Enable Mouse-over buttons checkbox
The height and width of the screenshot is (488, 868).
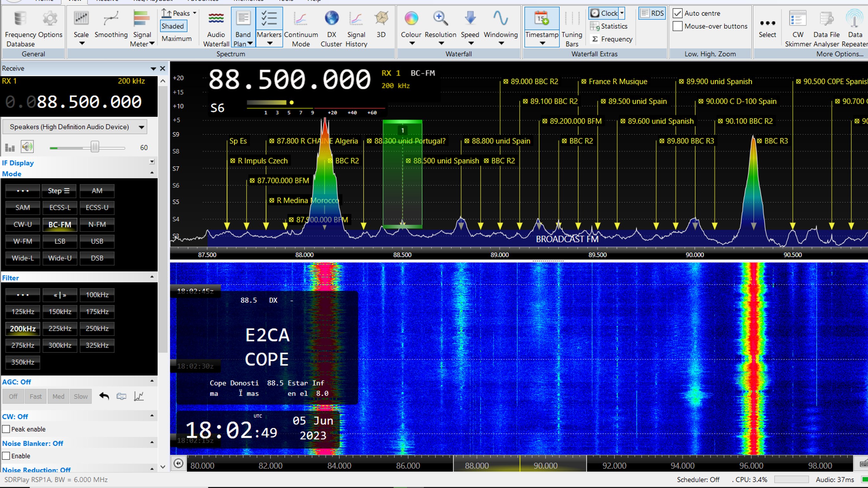pos(677,26)
